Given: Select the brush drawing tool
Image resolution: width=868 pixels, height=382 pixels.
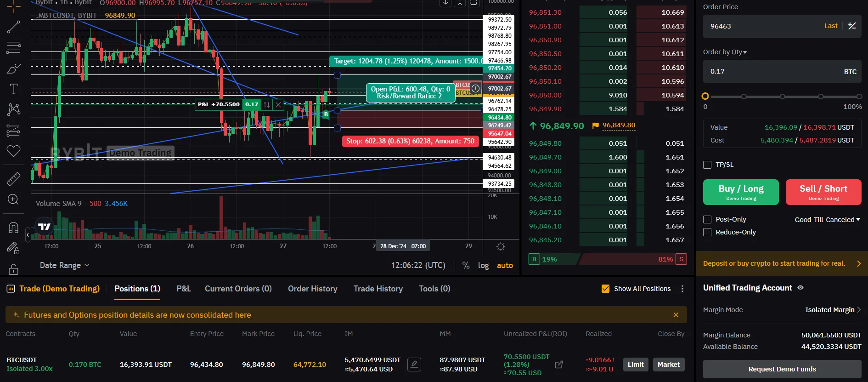Looking at the screenshot, I should 13,68.
